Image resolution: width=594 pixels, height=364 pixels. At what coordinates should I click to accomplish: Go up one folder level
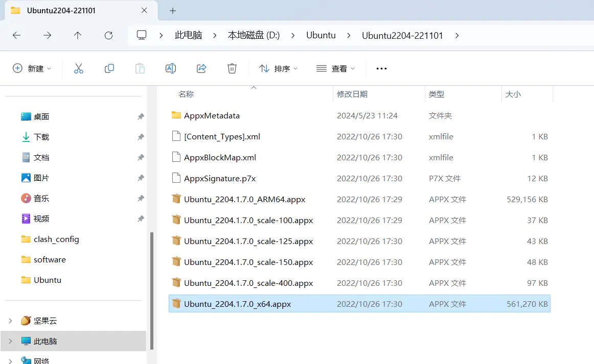point(78,36)
